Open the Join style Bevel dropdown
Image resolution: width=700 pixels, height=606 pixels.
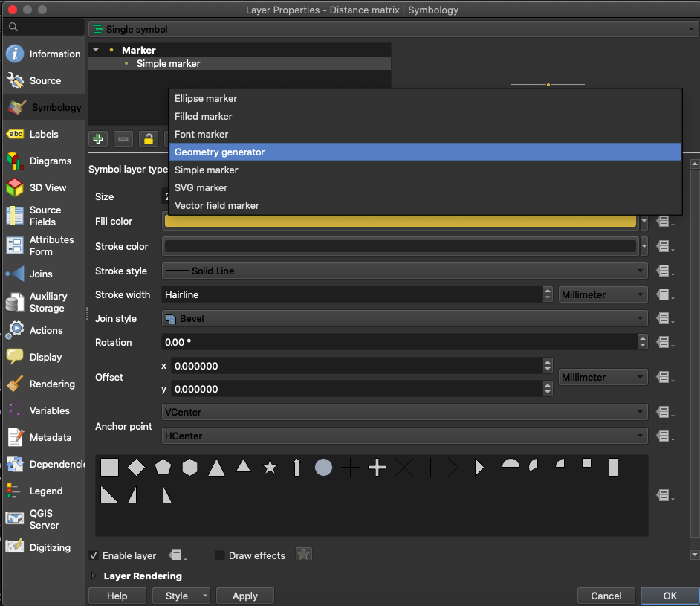(x=404, y=319)
